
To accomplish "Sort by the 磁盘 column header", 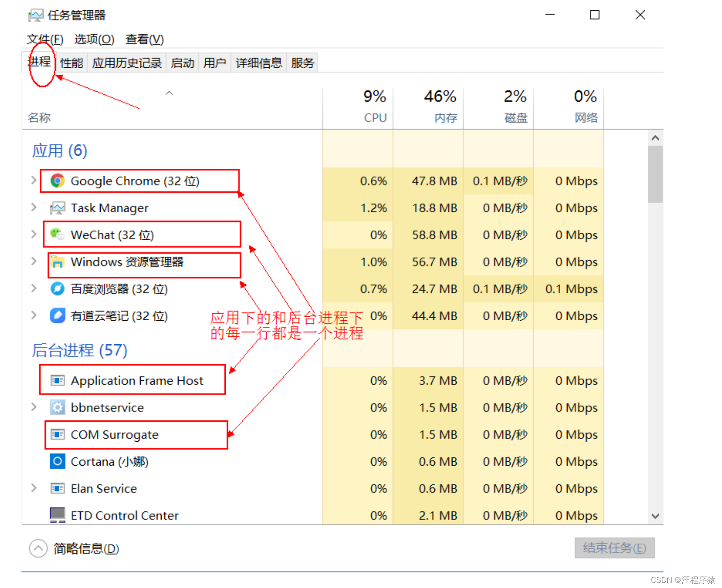I will tap(498, 108).
